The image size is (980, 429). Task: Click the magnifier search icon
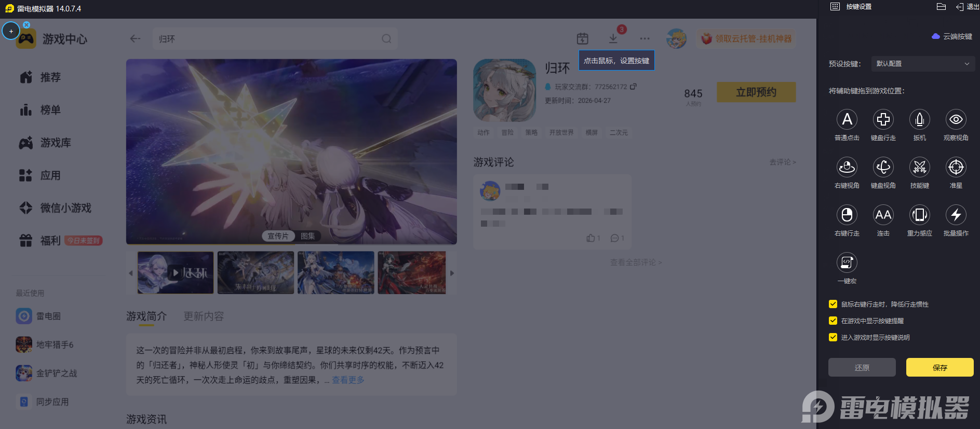coord(386,39)
